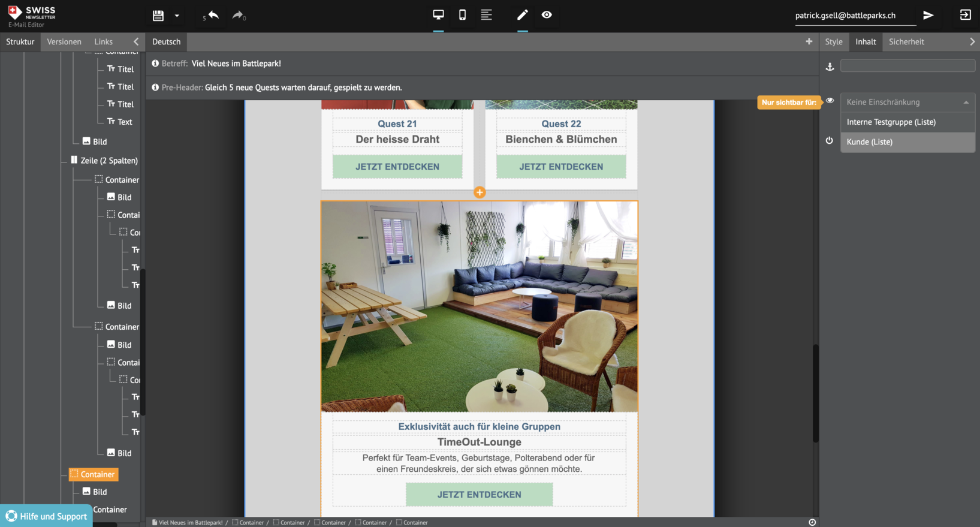
Task: Activate the pencil edit mode
Action: pyautogui.click(x=522, y=15)
